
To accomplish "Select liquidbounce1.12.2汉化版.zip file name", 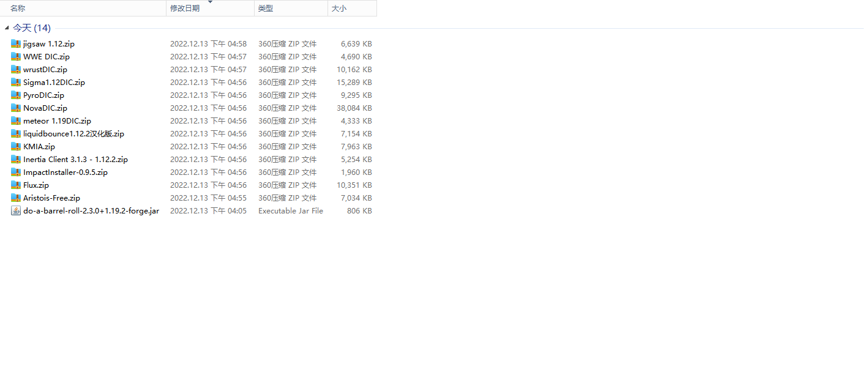I will point(73,134).
